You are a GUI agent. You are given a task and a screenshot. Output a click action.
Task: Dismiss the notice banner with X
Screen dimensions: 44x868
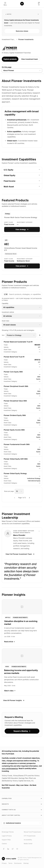[38, 14]
